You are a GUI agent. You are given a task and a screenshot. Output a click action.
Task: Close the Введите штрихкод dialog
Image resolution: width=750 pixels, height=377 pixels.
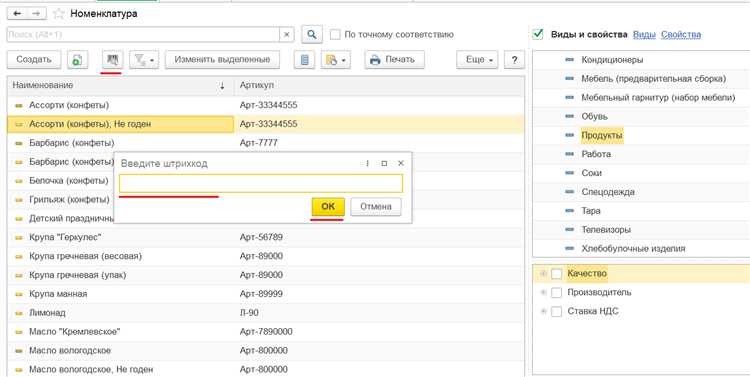coord(401,163)
